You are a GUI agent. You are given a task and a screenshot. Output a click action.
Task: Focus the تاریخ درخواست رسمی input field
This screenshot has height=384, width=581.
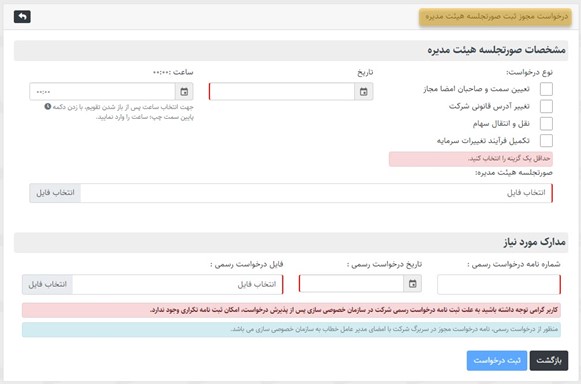pyautogui.click(x=351, y=284)
